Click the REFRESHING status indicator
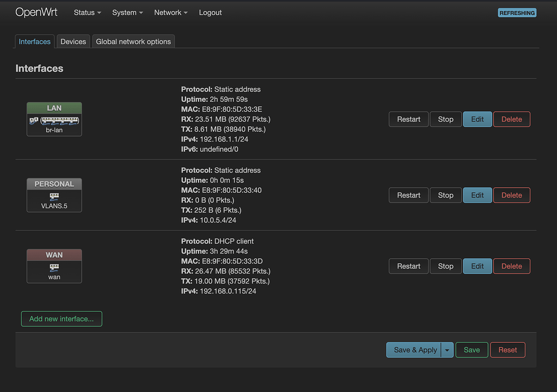 (517, 13)
